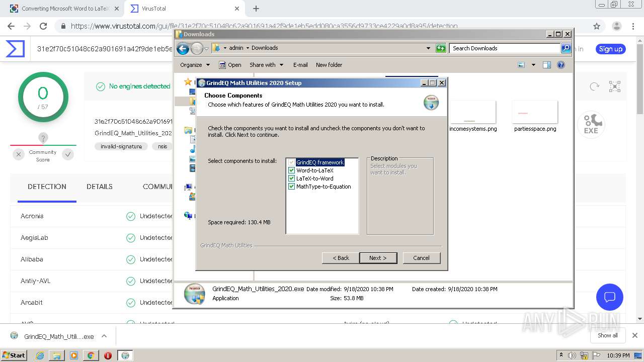The height and width of the screenshot is (362, 644).
Task: Open Explorer help icon
Action: (x=561, y=65)
